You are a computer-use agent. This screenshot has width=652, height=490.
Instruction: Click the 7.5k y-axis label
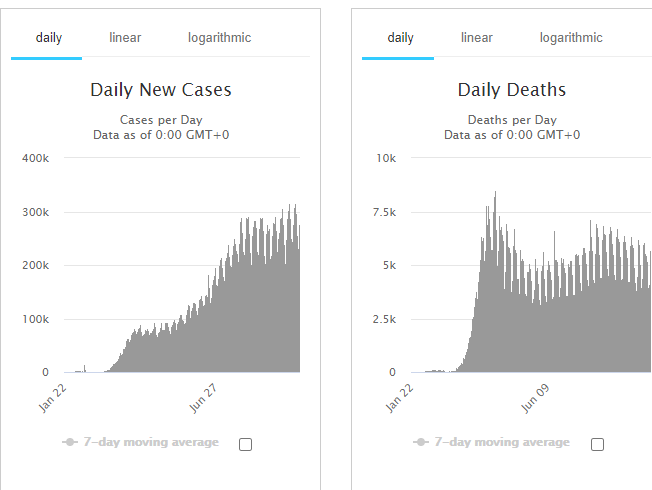(x=383, y=212)
